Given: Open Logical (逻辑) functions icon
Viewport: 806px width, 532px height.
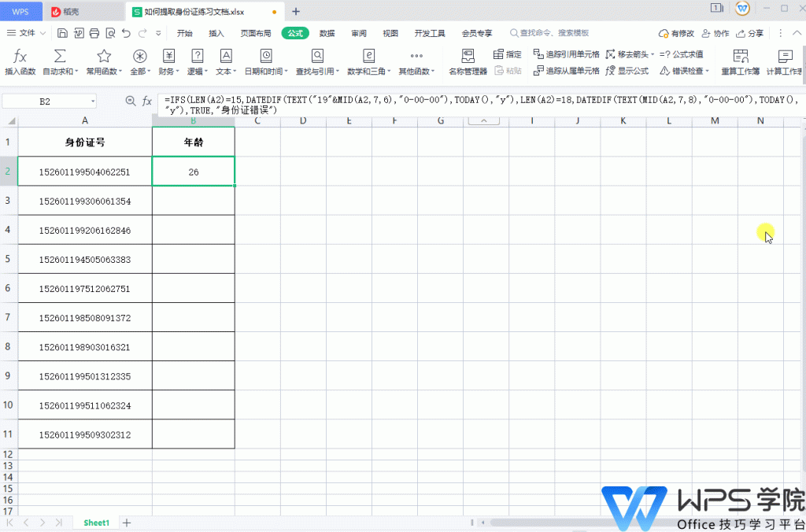Looking at the screenshot, I should [198, 56].
